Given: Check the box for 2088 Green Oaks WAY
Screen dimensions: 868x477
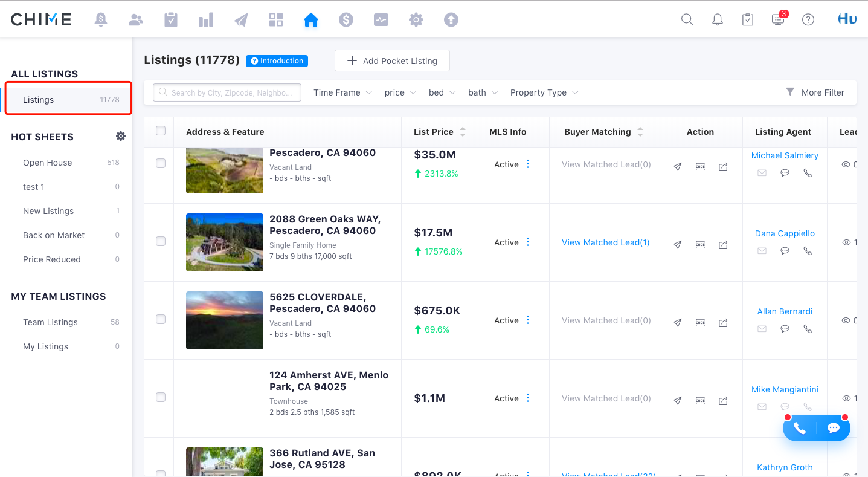Looking at the screenshot, I should point(161,241).
